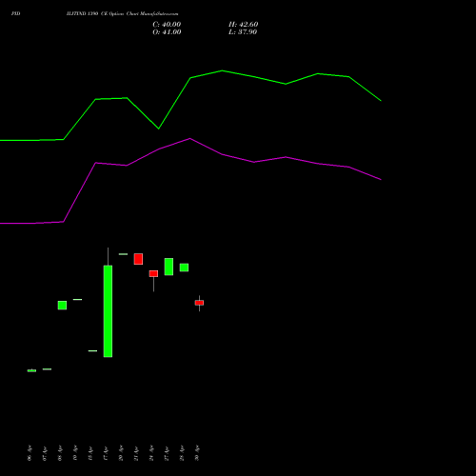Click the 06 Apr date axis label
The width and height of the screenshot is (476, 476).
30,453
